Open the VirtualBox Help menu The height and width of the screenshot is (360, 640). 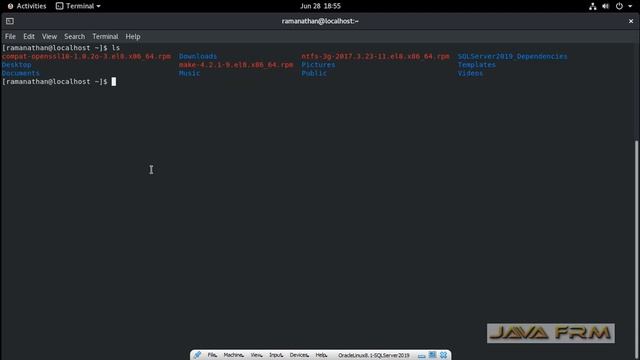pyautogui.click(x=321, y=355)
